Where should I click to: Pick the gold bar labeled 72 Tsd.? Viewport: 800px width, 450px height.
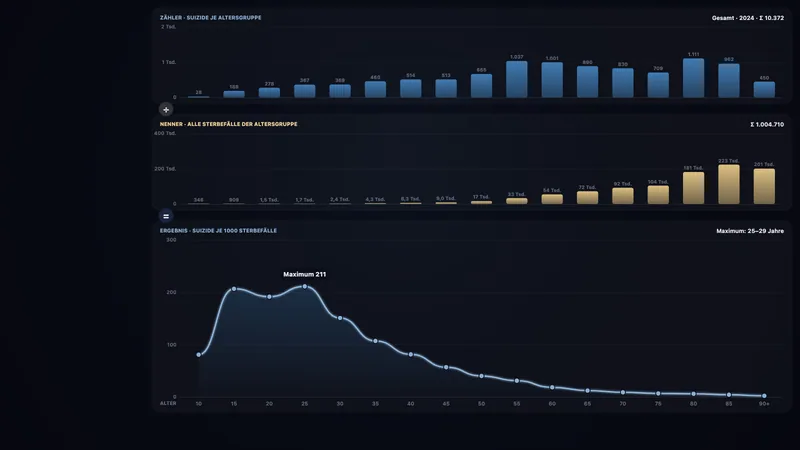(x=587, y=197)
